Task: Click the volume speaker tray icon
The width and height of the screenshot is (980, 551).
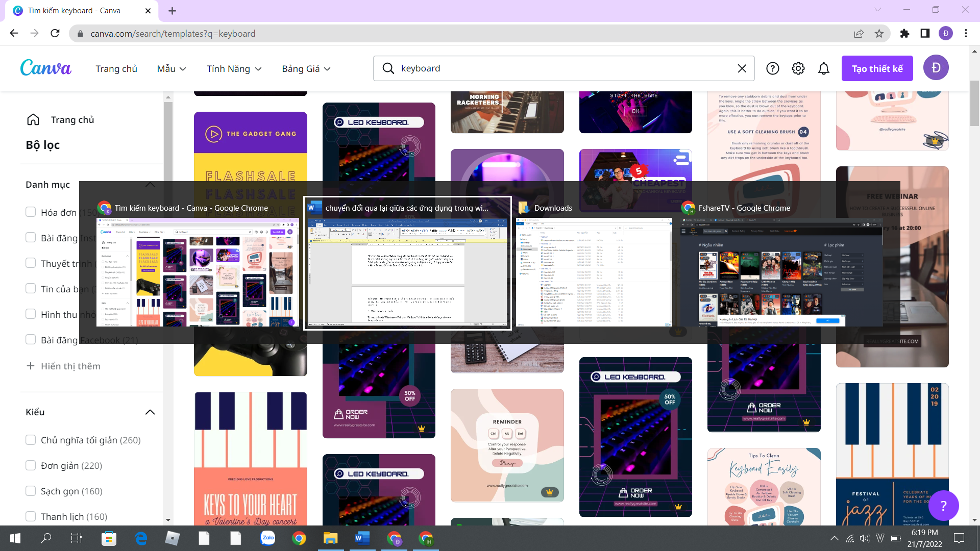Action: pos(864,538)
